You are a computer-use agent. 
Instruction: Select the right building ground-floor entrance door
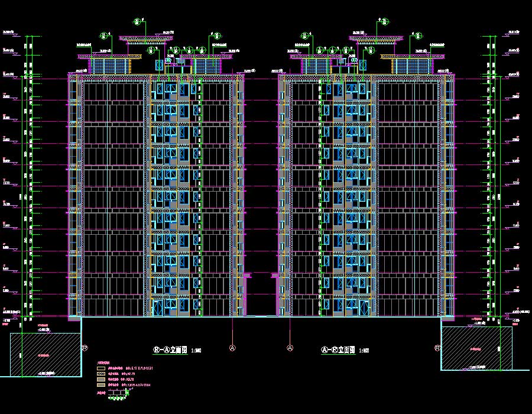coord(364,308)
